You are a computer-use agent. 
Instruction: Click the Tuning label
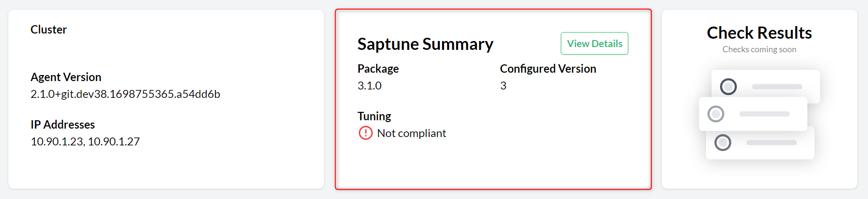pos(374,116)
